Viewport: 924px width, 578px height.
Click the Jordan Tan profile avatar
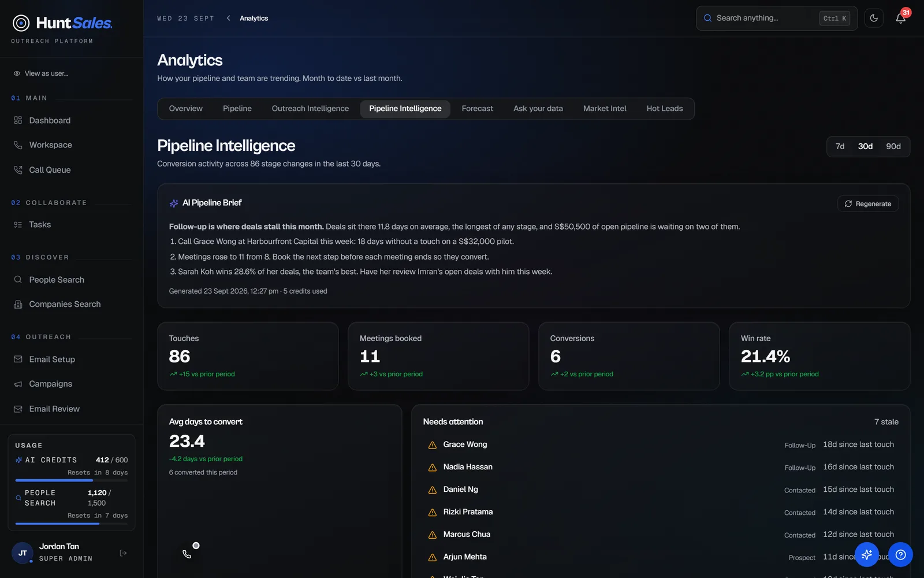pos(23,553)
